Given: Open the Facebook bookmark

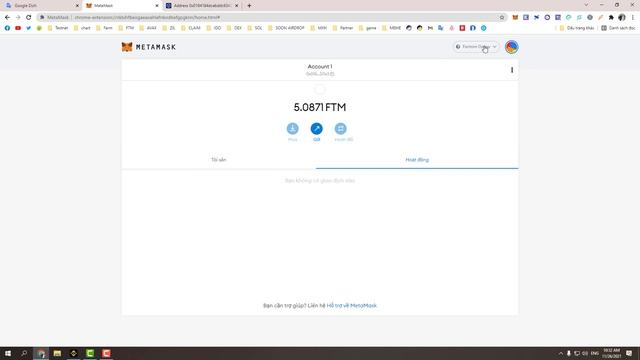Looking at the screenshot, I should (7, 28).
